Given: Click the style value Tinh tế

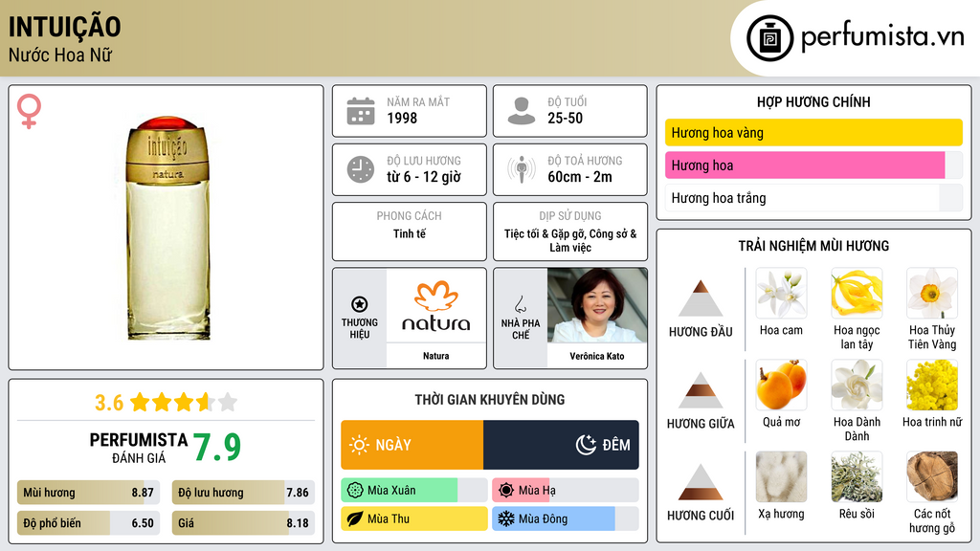Looking at the screenshot, I should click(x=410, y=233).
